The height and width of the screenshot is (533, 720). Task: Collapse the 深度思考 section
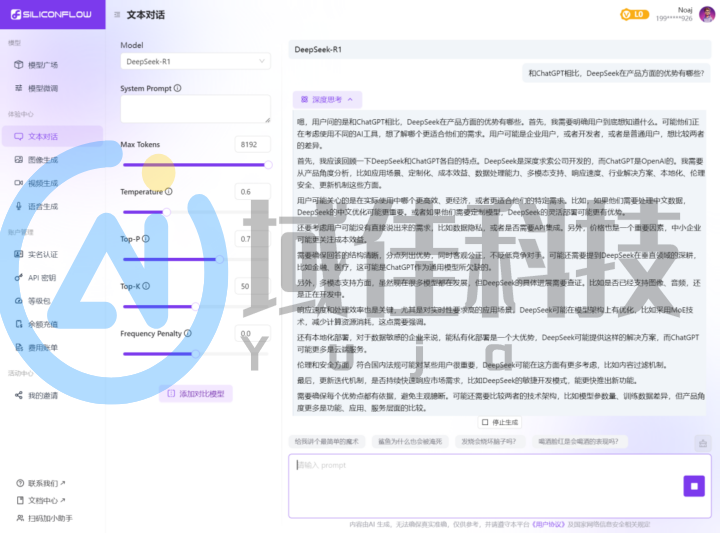327,100
